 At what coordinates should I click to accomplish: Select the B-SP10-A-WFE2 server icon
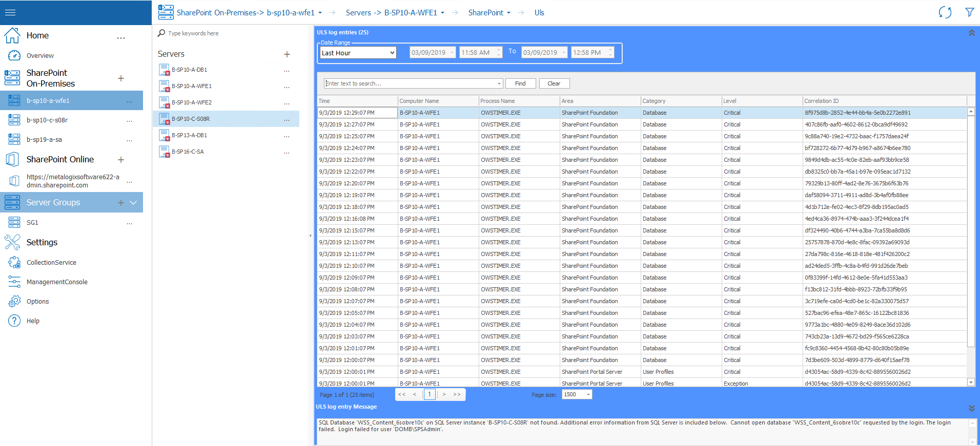(x=164, y=102)
